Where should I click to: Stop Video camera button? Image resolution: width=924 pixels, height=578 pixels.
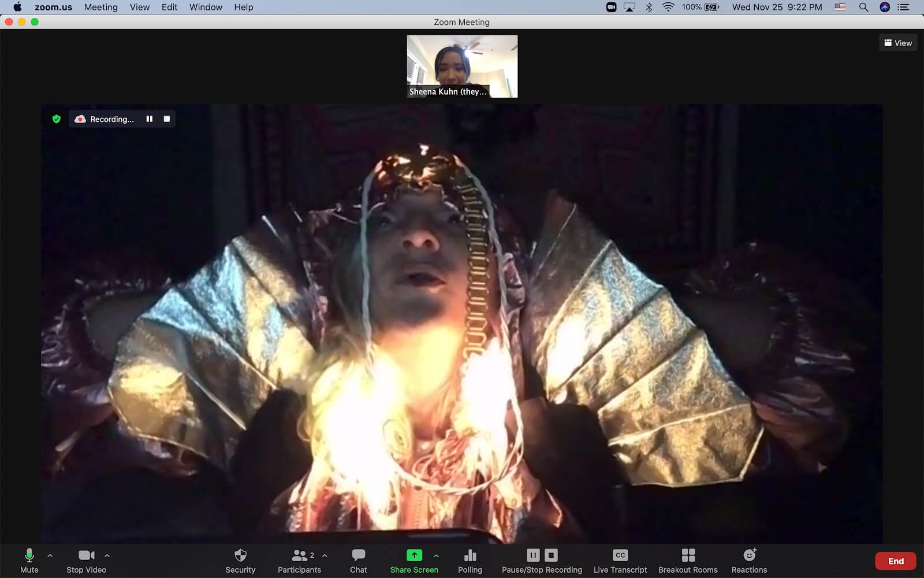pos(86,561)
